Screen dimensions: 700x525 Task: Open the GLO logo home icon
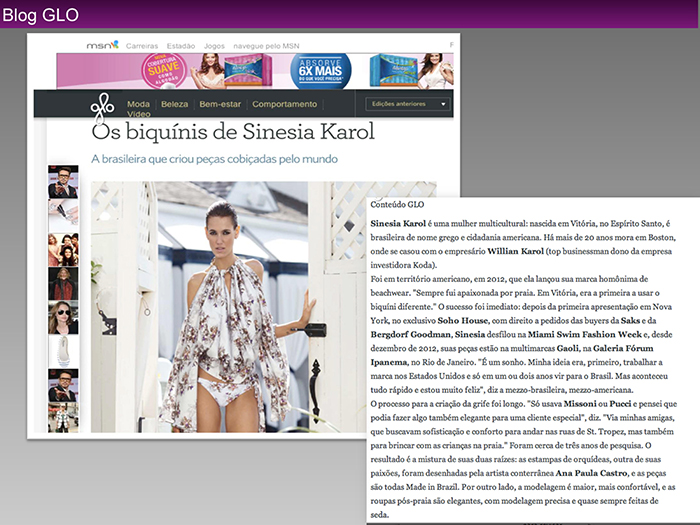102,108
